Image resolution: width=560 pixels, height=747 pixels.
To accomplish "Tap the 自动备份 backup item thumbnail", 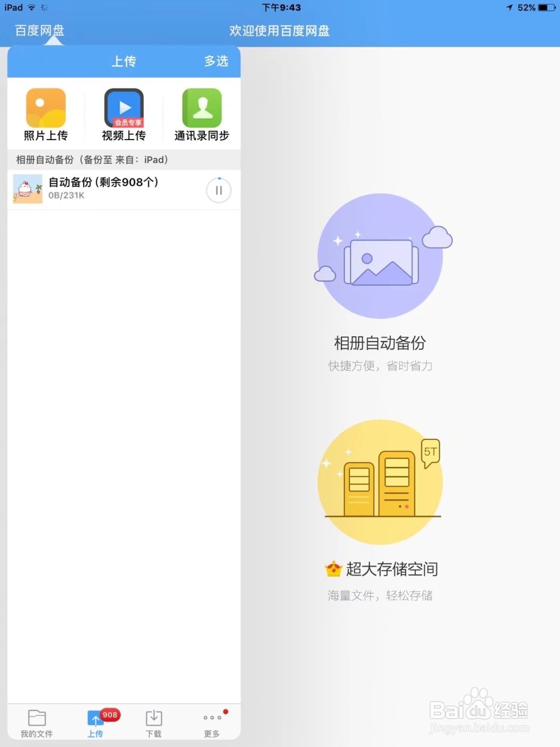I will tap(26, 189).
